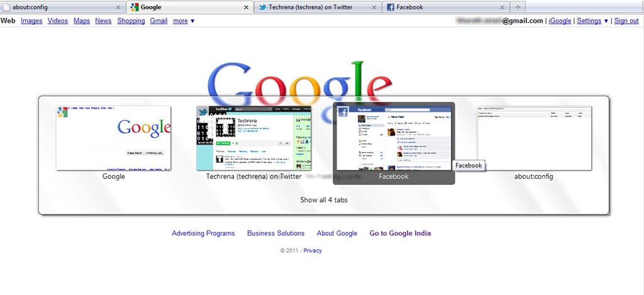This screenshot has height=295, width=644.
Task: Open the Techrena on Twitter tab
Action: 318,7
